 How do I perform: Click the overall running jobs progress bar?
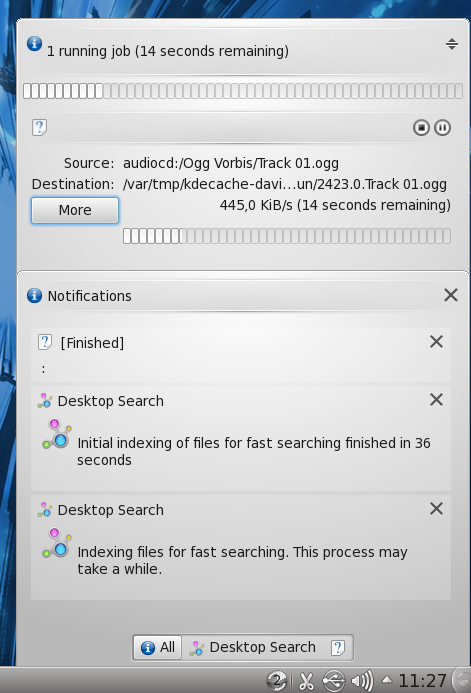pos(243,91)
